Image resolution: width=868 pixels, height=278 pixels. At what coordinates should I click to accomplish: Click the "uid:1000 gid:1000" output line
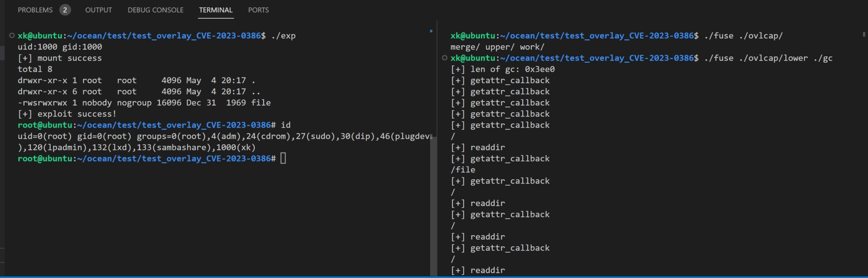(x=60, y=47)
